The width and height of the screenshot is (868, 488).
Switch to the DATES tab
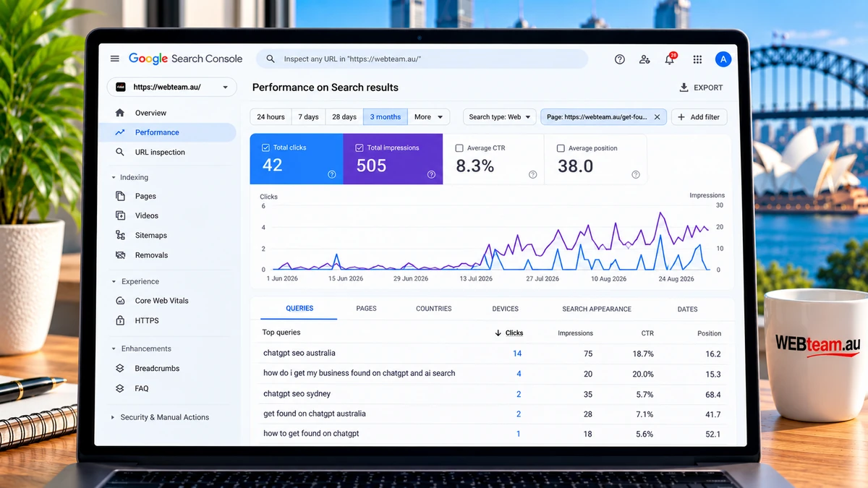click(688, 309)
